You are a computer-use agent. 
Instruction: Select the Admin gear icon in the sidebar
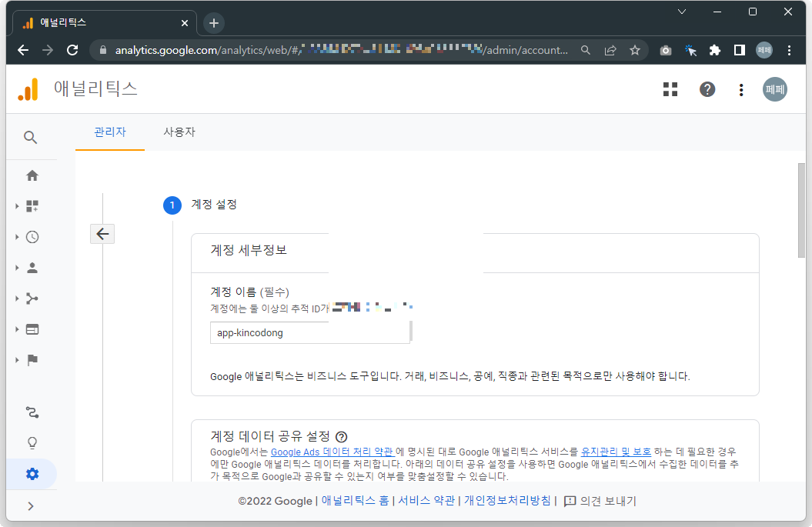[x=32, y=474]
